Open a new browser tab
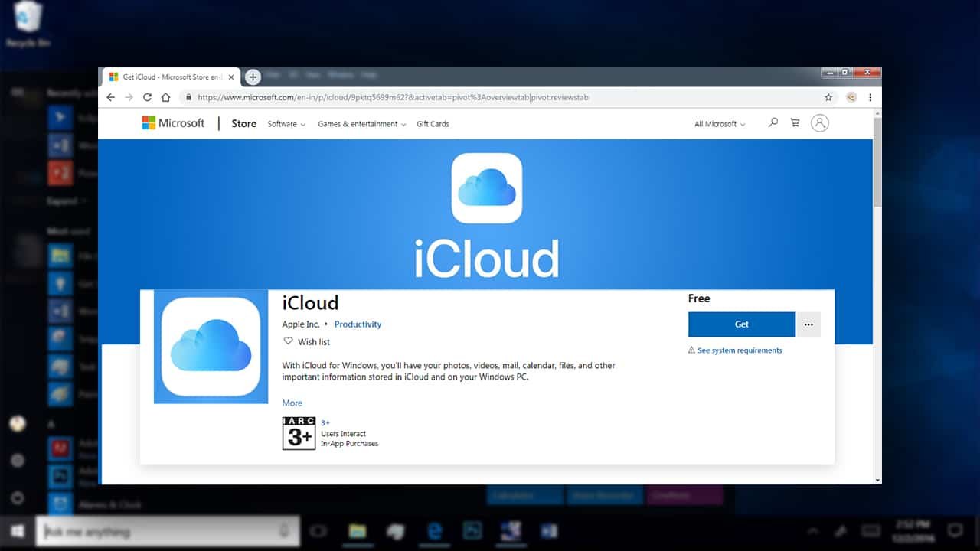 pyautogui.click(x=253, y=77)
